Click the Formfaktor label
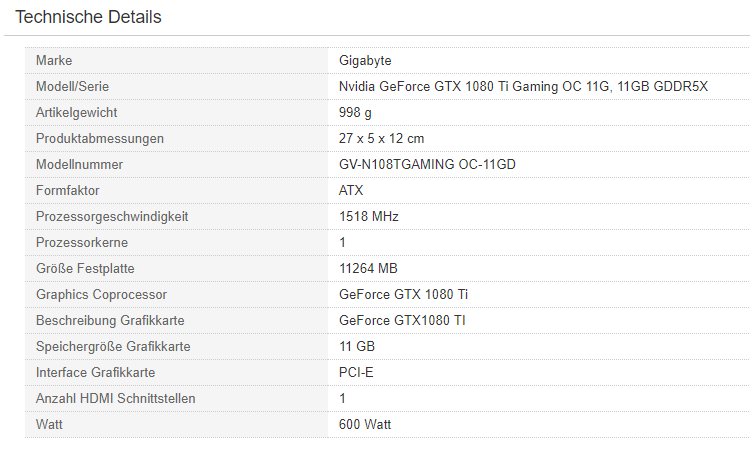 [67, 190]
